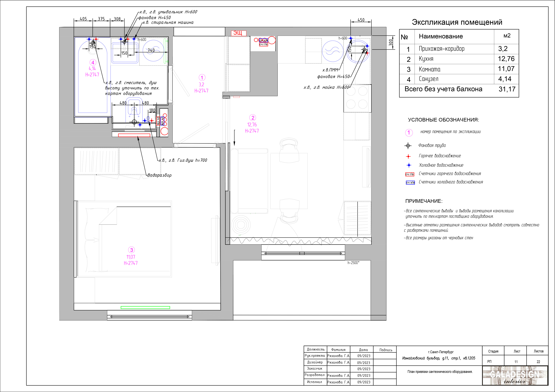Select the room 4 bathroom number marker
The width and height of the screenshot is (555, 392).
93,63
